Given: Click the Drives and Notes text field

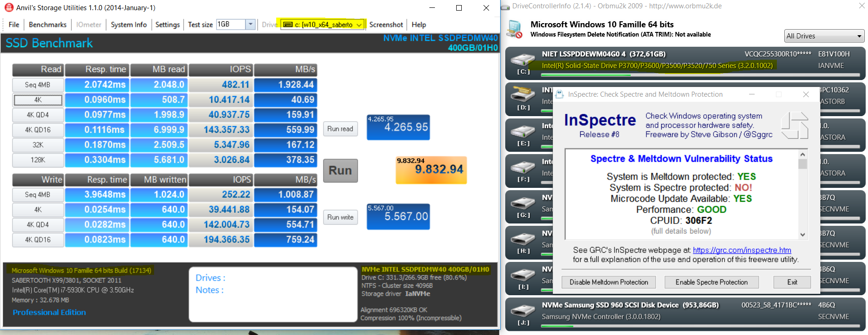Looking at the screenshot, I should click(273, 294).
